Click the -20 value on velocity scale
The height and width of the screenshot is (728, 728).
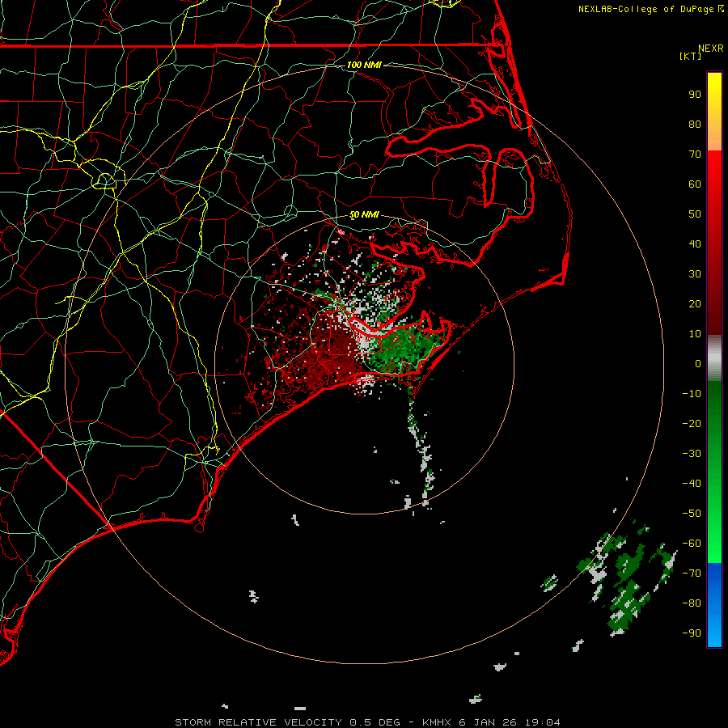click(x=692, y=423)
